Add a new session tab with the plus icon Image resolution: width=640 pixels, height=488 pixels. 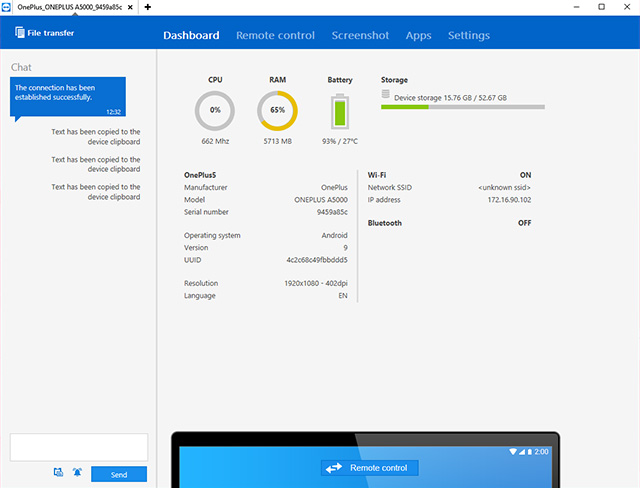click(x=148, y=7)
